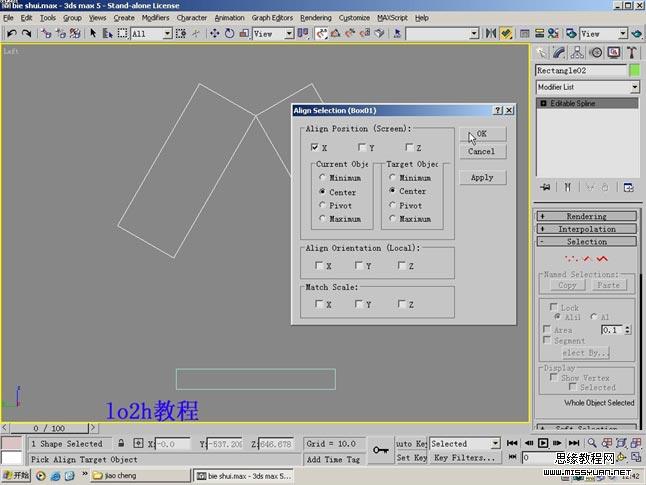Go to the animation end frame
The image size is (646, 485).
pyautogui.click(x=574, y=443)
